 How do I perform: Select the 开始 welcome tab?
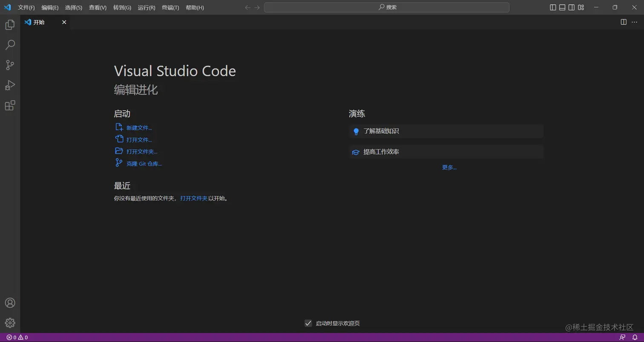[45, 22]
